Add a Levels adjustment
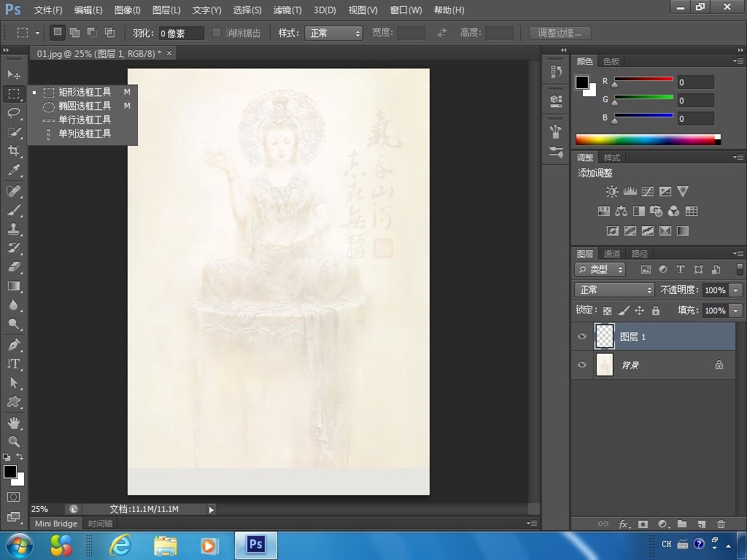 (x=630, y=192)
